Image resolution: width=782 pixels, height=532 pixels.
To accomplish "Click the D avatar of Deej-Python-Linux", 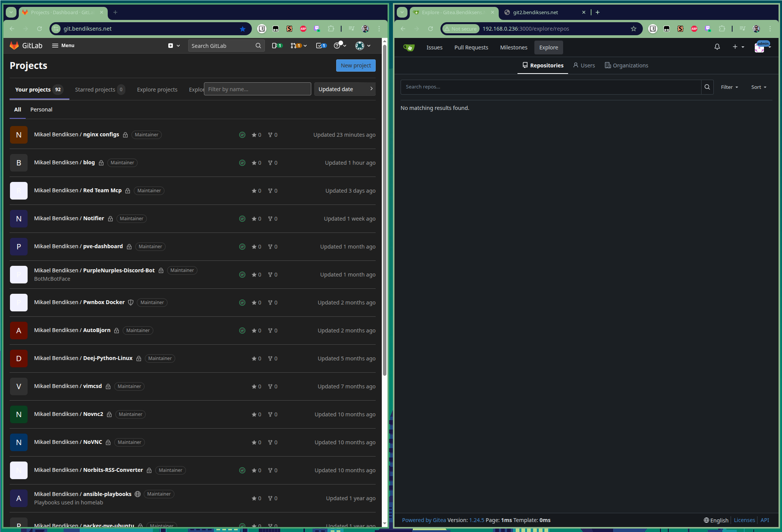I will (x=19, y=358).
